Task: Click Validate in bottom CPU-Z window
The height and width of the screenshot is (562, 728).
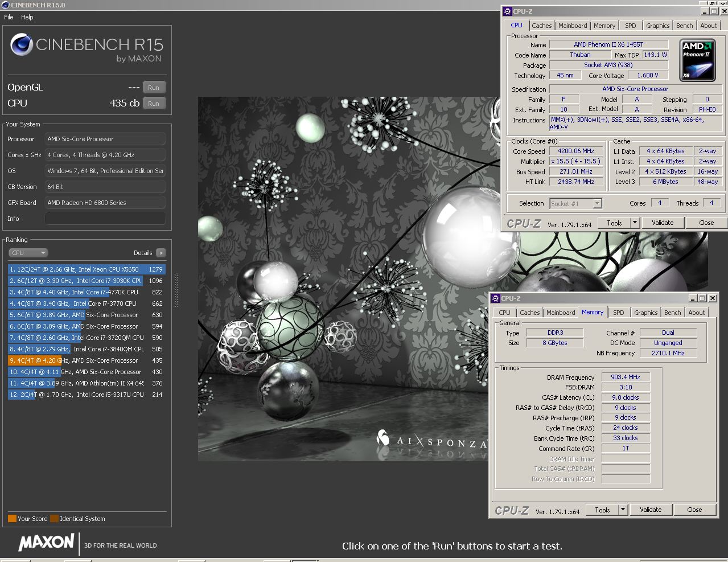Action: (651, 510)
